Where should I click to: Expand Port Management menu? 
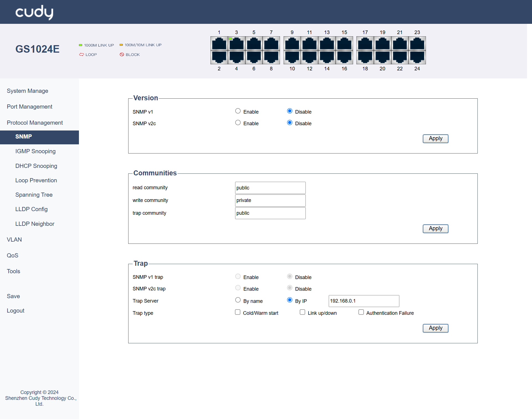pyautogui.click(x=29, y=107)
